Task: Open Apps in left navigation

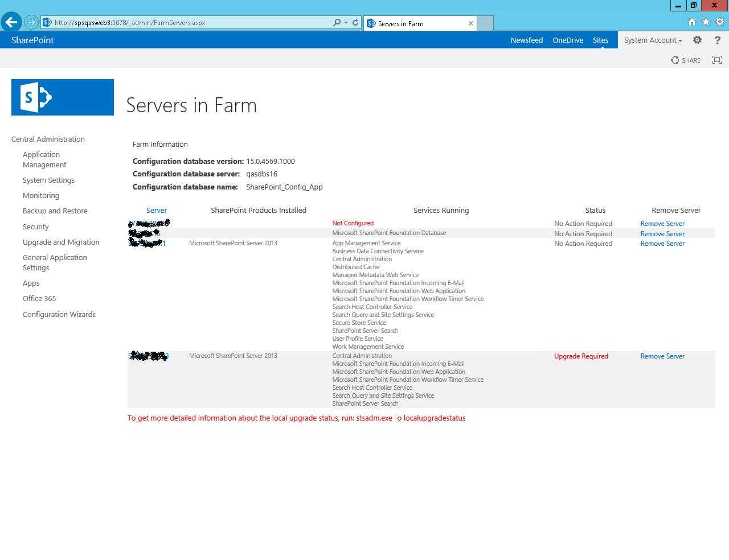Action: tap(31, 283)
